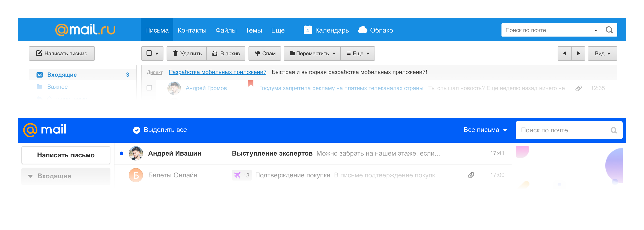Viewport: 644px width, 230px height.
Task: Go to next message arrow
Action: point(578,53)
